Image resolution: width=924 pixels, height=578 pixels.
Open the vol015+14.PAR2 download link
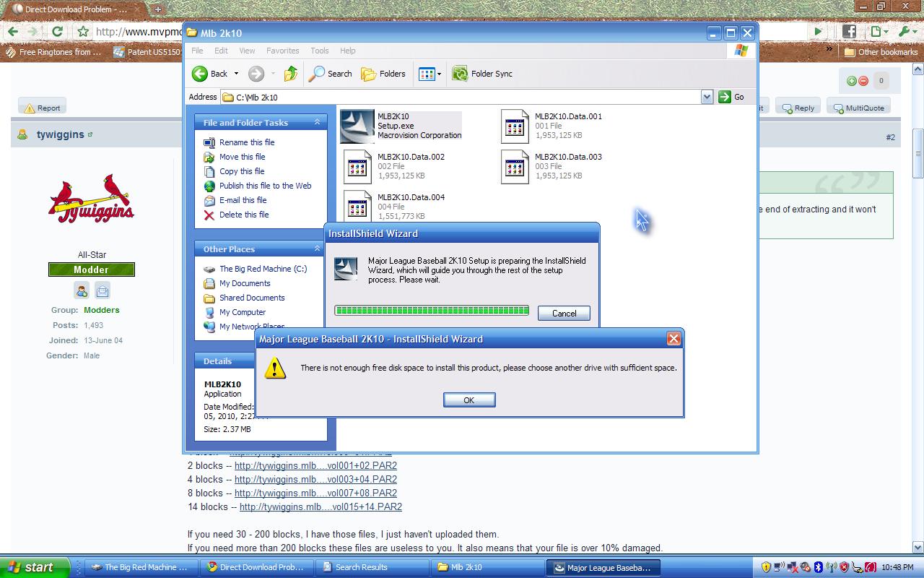coord(321,506)
